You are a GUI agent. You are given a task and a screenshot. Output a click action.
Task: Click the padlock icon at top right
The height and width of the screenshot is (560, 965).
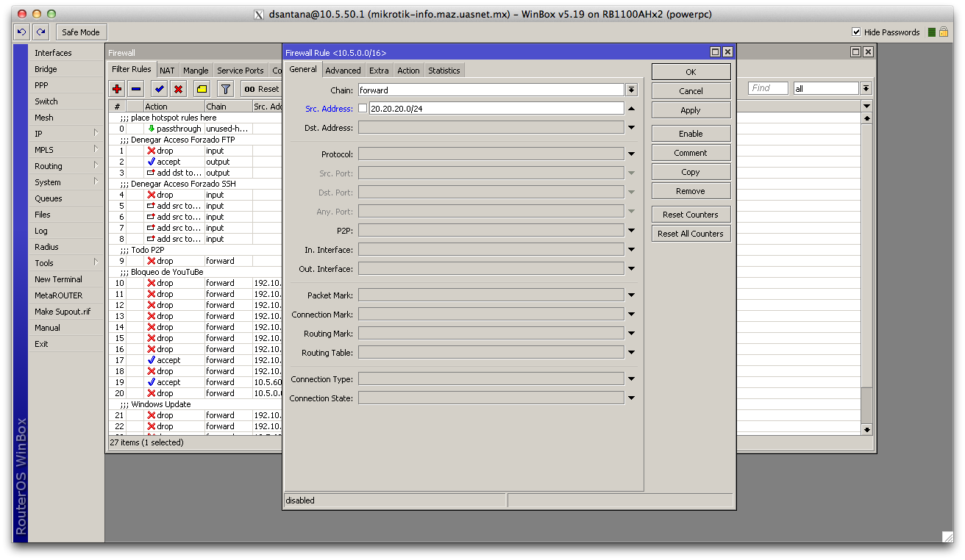(x=944, y=32)
